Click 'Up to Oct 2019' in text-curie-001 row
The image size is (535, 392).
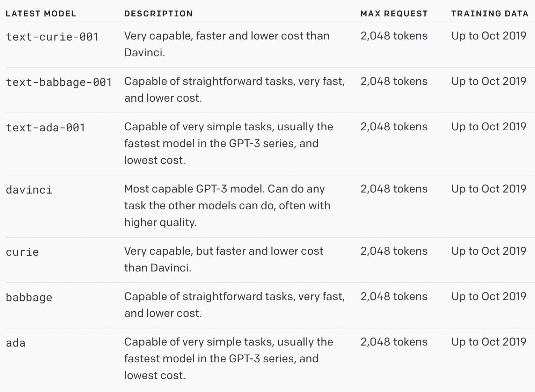point(489,36)
